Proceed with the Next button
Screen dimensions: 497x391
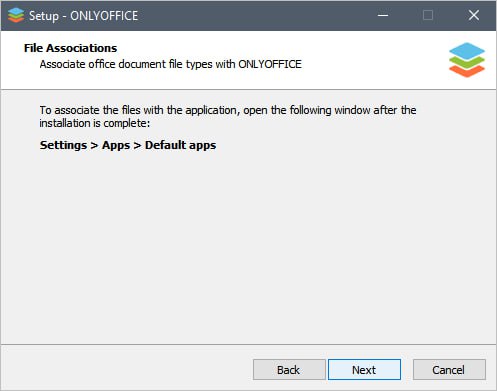(364, 370)
